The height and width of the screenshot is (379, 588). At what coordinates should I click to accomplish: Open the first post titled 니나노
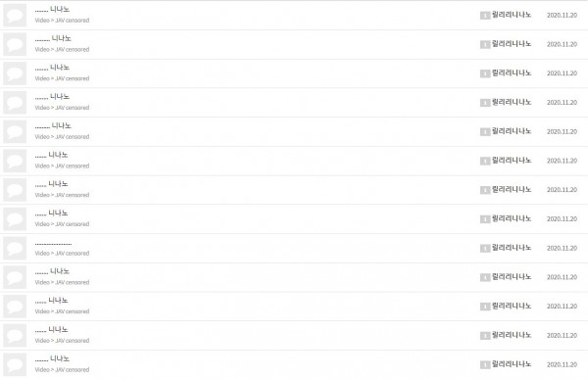coord(52,10)
